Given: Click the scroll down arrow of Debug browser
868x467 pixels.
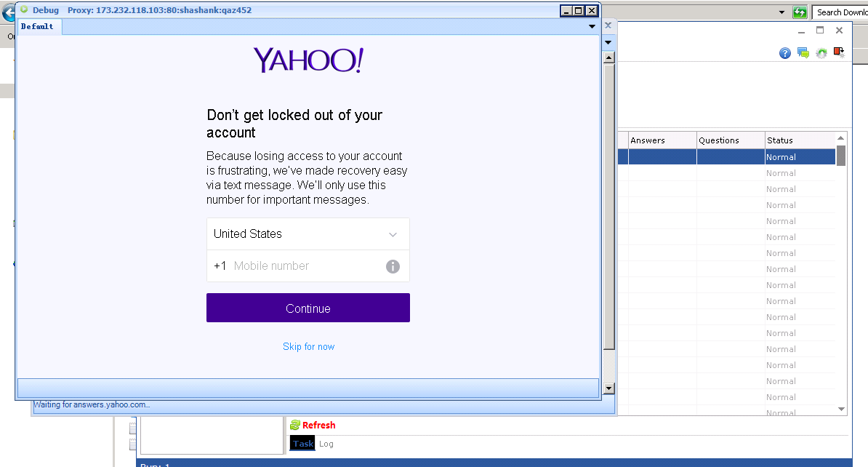Looking at the screenshot, I should pos(609,388).
